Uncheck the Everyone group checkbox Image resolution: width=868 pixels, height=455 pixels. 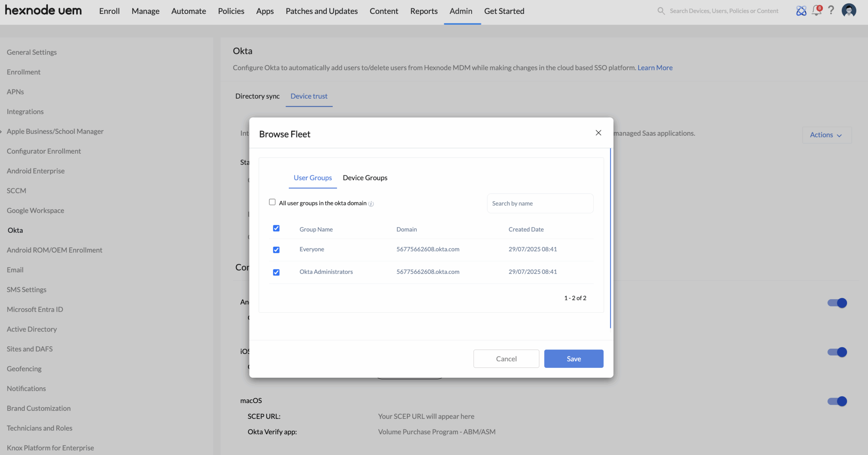276,250
